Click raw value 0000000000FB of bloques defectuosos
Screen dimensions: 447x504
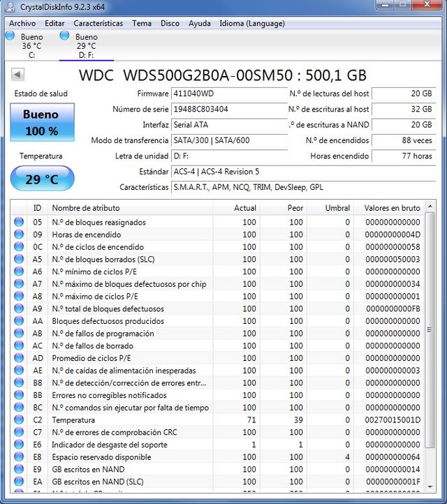pos(393,309)
